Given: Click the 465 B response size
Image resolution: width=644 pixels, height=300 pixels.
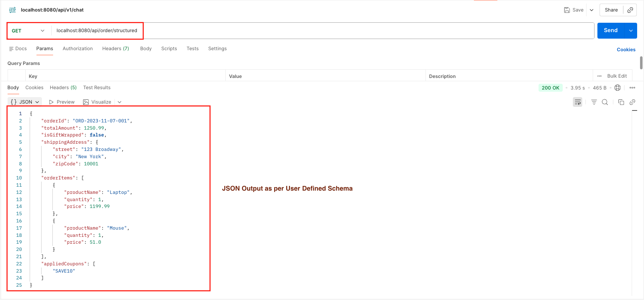Looking at the screenshot, I should click(x=600, y=88).
